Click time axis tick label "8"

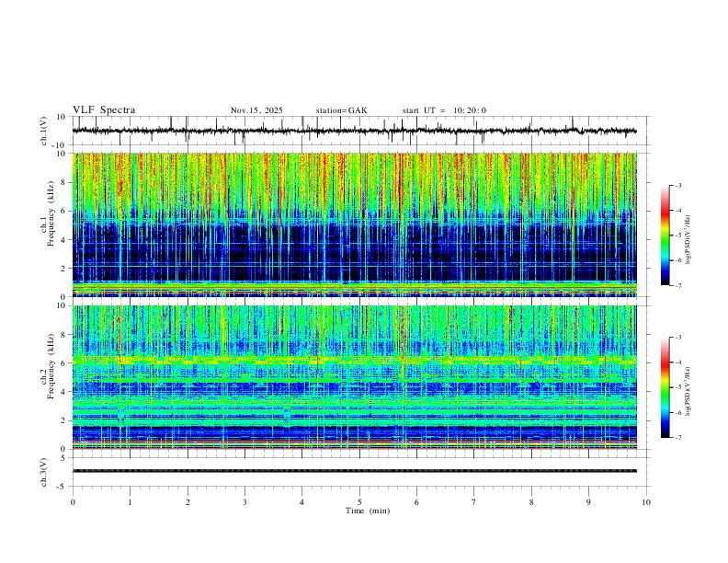pos(531,502)
